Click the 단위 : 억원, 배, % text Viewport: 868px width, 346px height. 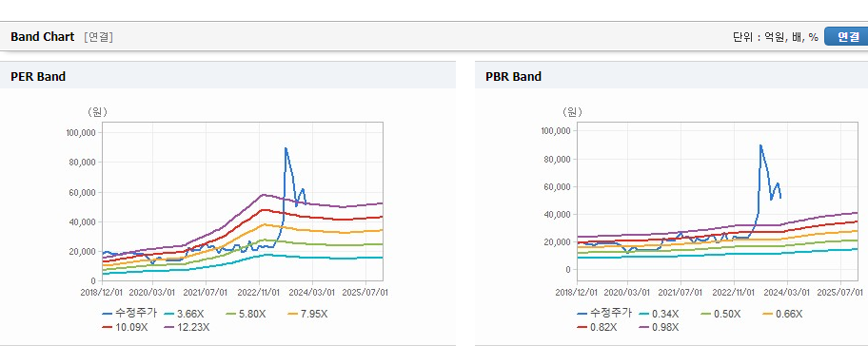click(775, 37)
